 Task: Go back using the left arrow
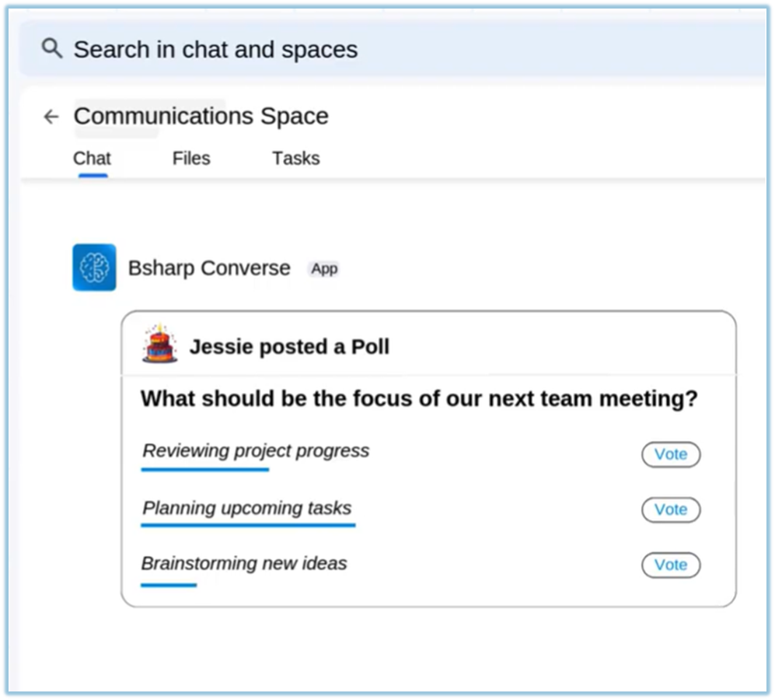click(x=51, y=117)
